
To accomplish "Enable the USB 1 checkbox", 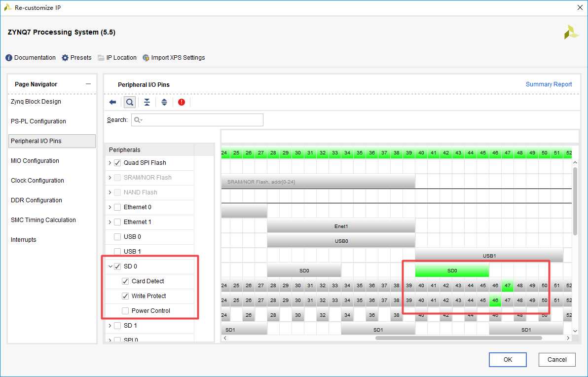I will click(117, 252).
